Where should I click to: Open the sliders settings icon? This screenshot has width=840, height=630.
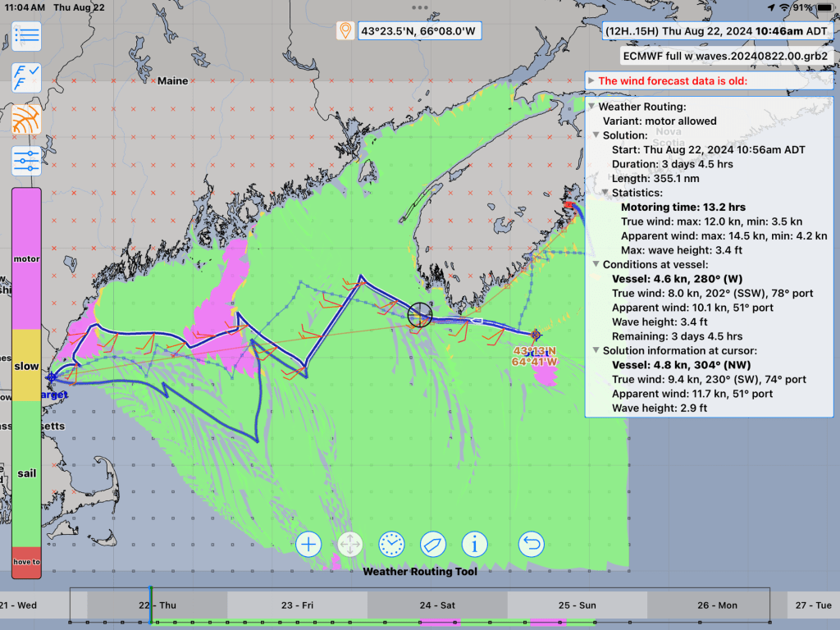coord(26,160)
